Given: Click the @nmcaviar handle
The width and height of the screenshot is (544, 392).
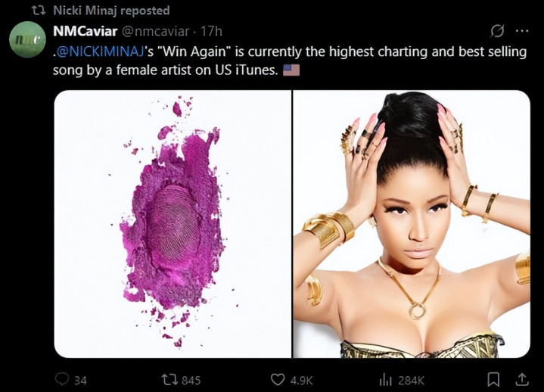Looking at the screenshot, I should point(155,31).
